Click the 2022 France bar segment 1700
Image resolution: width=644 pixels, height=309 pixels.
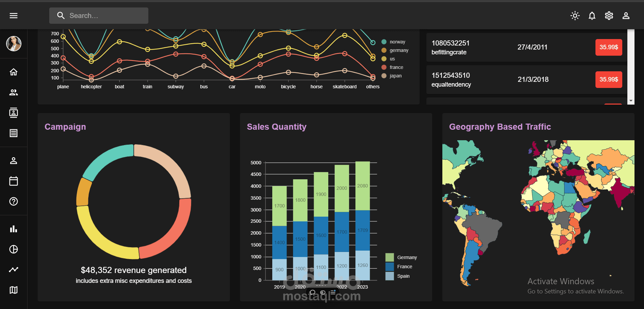pyautogui.click(x=342, y=232)
